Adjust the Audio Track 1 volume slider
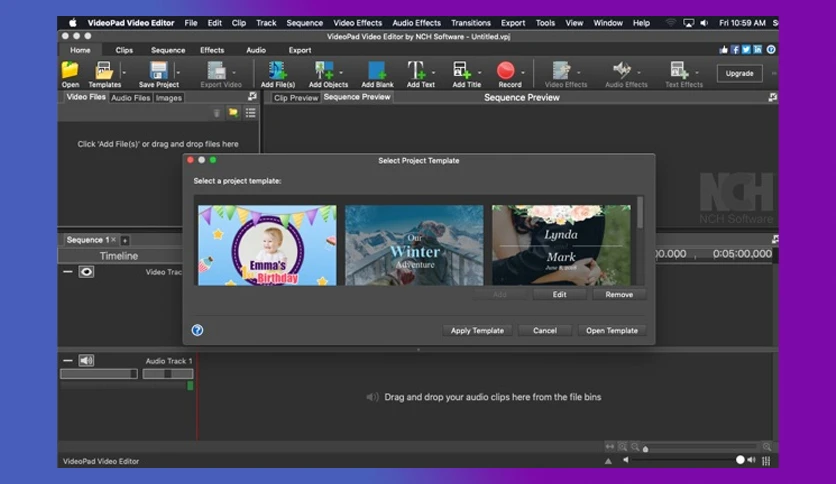Screen dimensions: 836x484 pos(99,374)
